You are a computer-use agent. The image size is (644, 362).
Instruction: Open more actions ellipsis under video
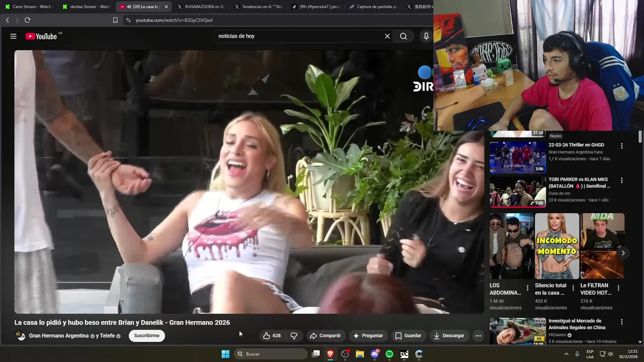pos(478,335)
